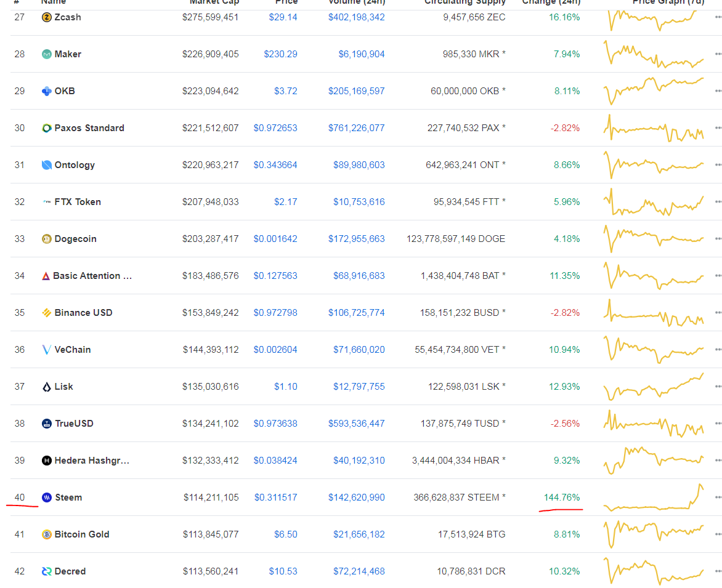
Task: Open the more options menu for Decred
Action: coord(718,571)
